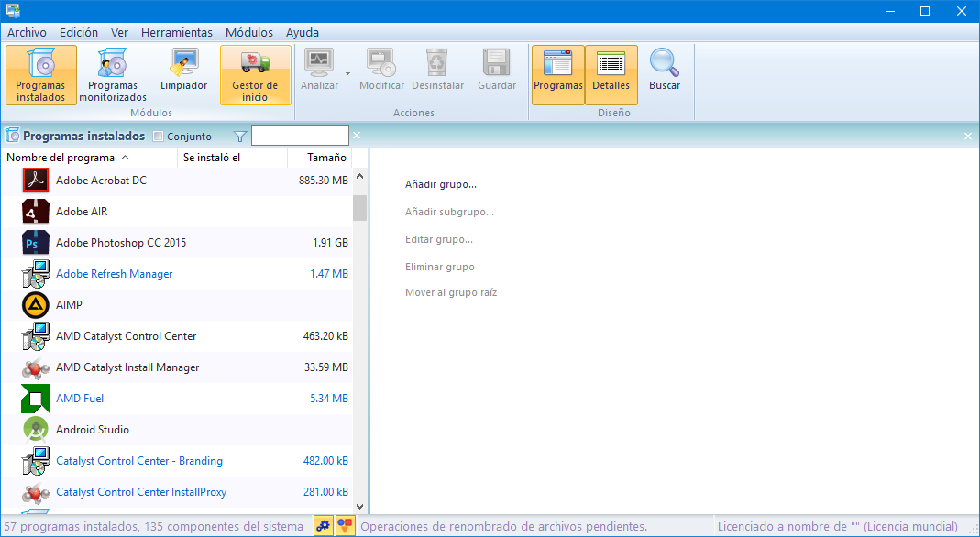Clear the filter with the X icon
This screenshot has width=980, height=537.
pos(357,136)
